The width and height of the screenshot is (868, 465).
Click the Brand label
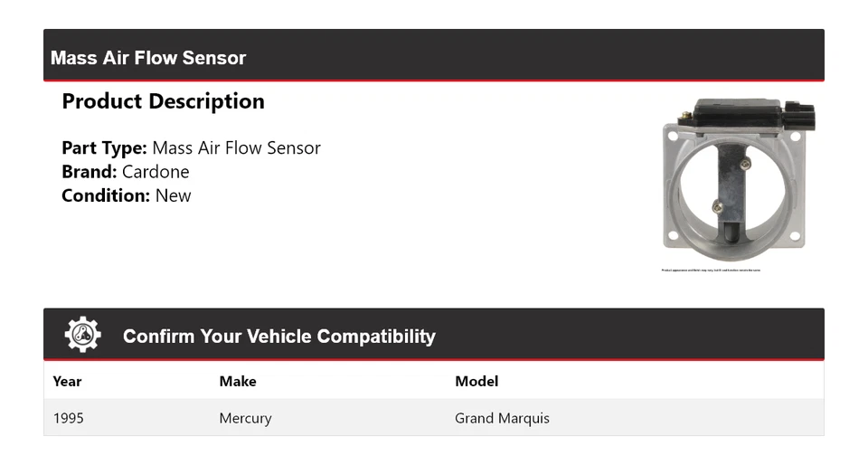tap(89, 172)
